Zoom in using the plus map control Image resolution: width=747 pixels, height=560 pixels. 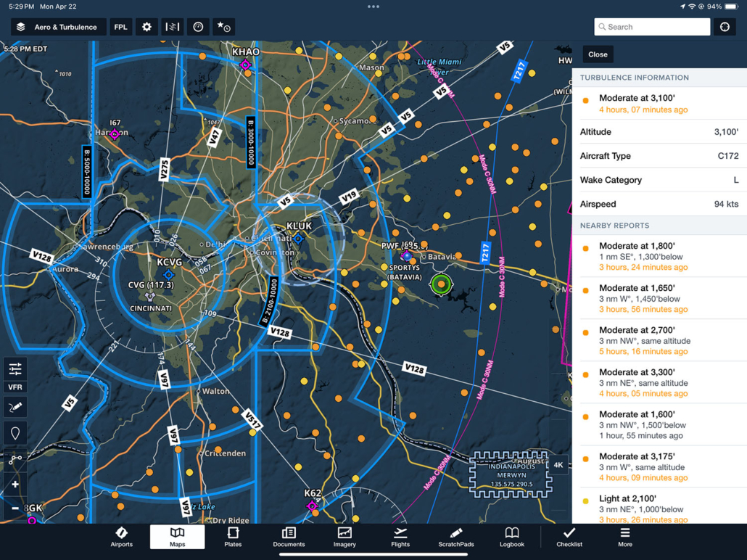click(x=15, y=483)
